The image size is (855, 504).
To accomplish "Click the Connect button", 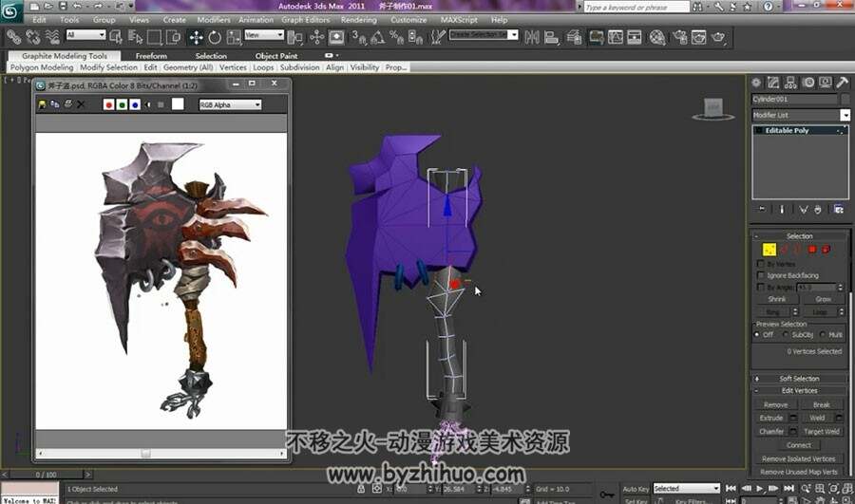I will tap(798, 444).
